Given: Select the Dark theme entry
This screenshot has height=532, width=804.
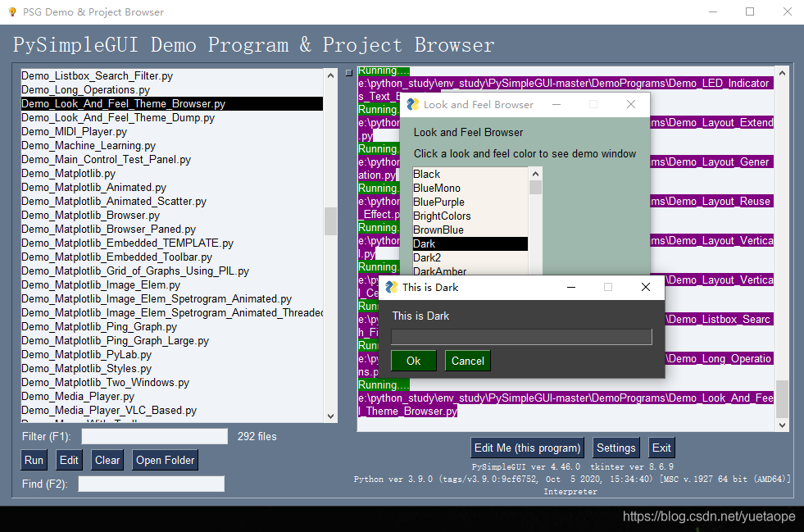Looking at the screenshot, I should 470,243.
